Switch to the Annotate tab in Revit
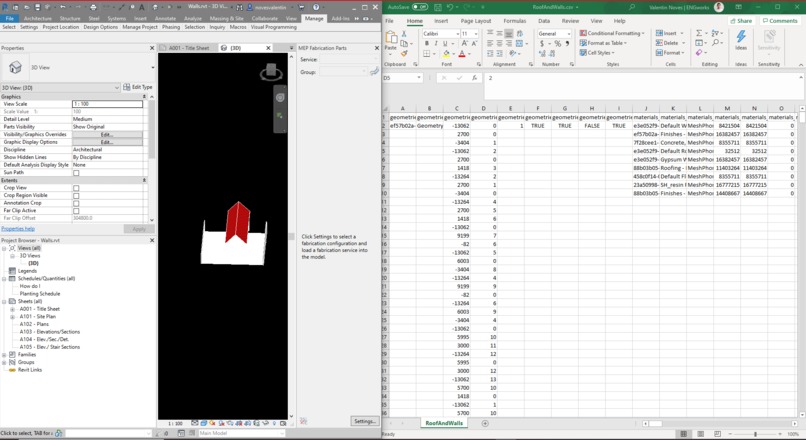This screenshot has height=440, width=806. point(165,18)
